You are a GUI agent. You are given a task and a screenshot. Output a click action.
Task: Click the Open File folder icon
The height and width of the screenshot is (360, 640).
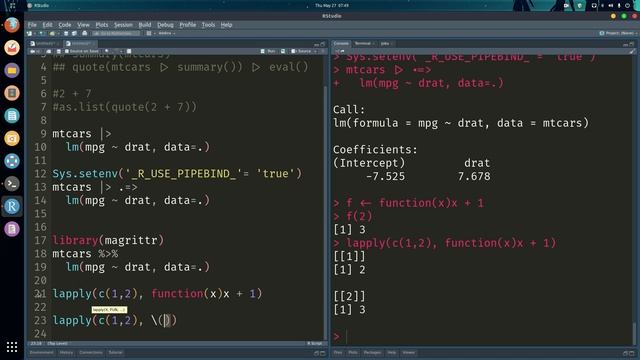[52, 33]
